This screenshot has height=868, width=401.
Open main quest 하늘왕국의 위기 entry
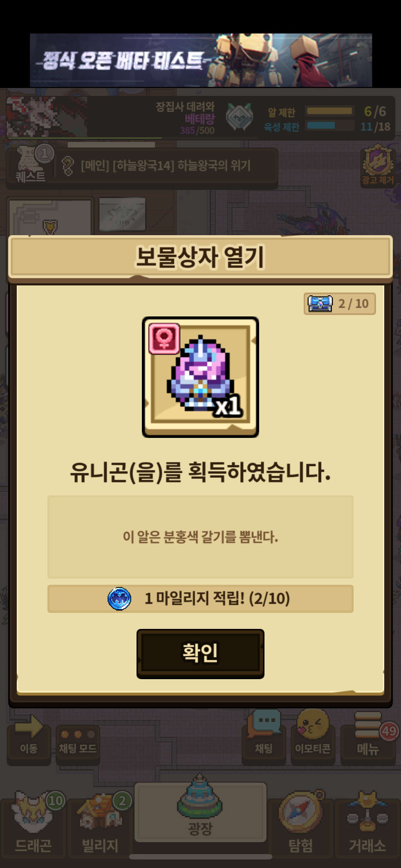click(x=166, y=166)
